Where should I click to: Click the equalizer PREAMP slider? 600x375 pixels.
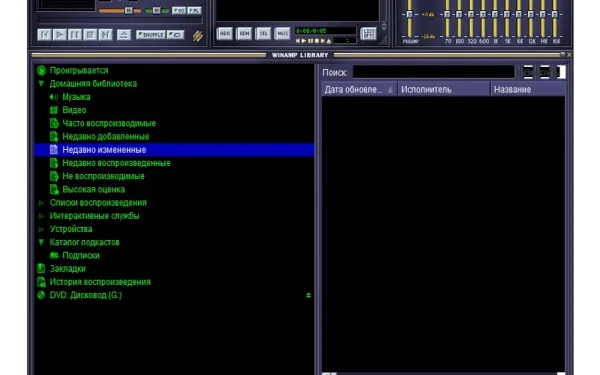409,18
